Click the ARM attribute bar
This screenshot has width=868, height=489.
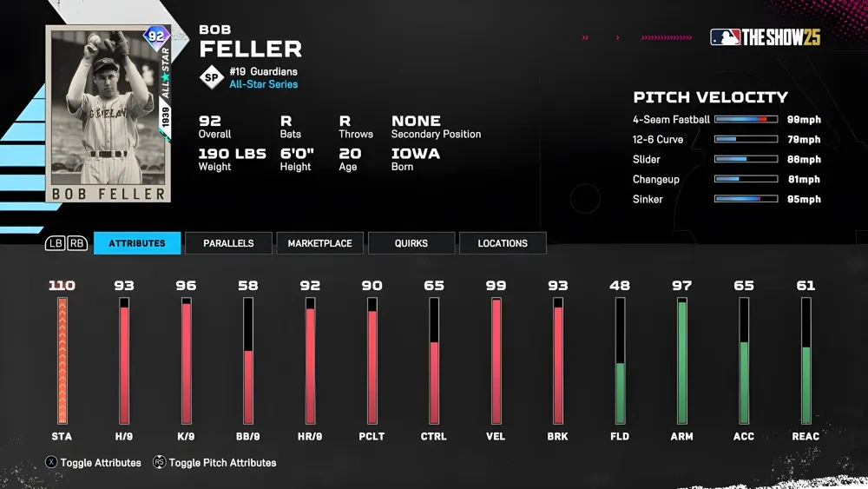[x=682, y=360]
